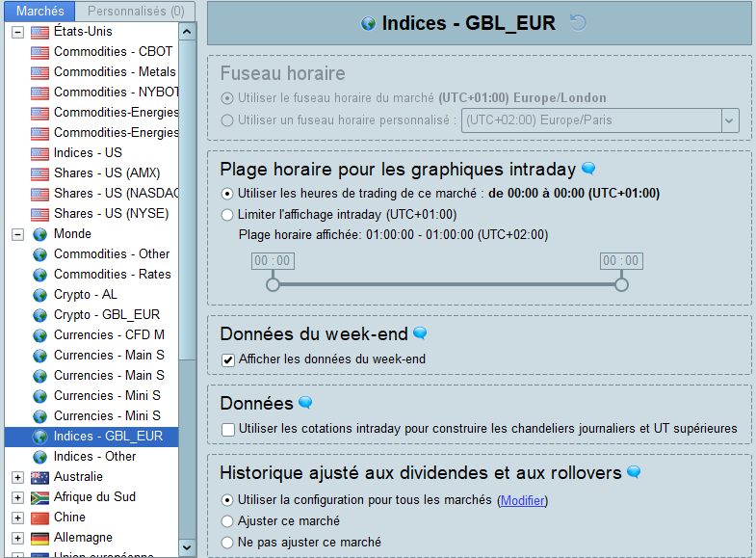Click the US flag icon for Shares - US (NYSE)

(39, 214)
